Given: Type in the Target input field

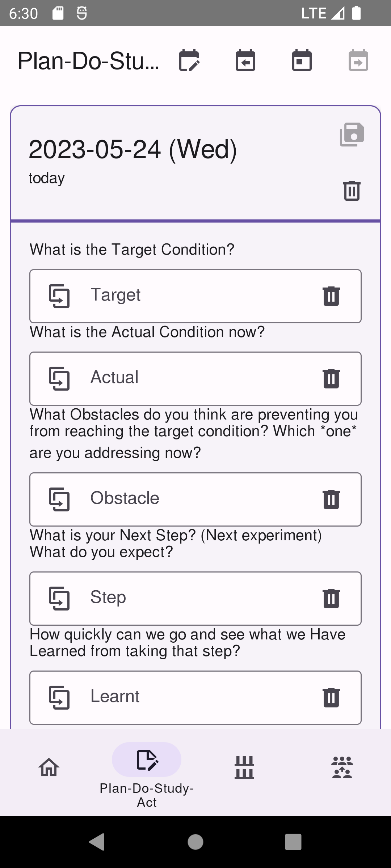Looking at the screenshot, I should coord(195,295).
